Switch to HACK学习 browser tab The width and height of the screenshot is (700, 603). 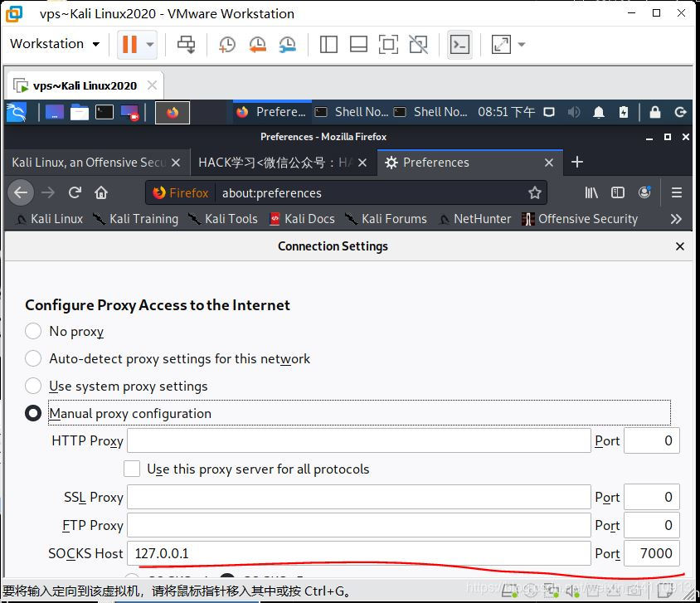(x=274, y=163)
